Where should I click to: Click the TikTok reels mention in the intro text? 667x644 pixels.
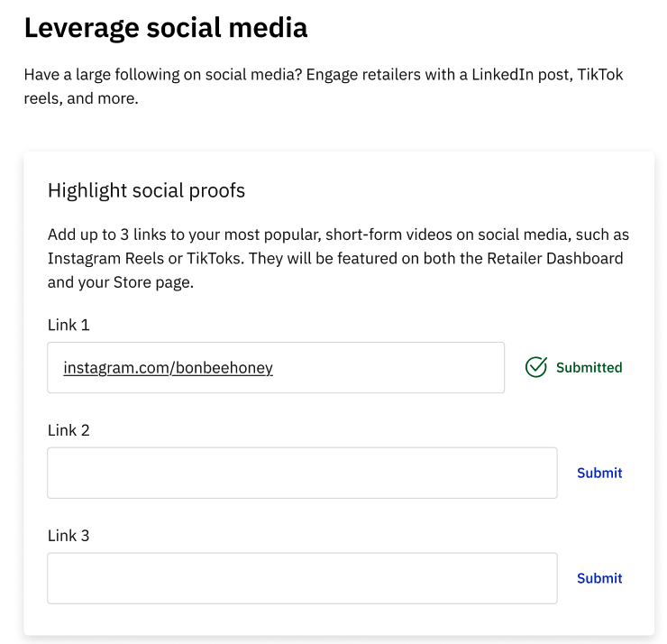point(324,87)
